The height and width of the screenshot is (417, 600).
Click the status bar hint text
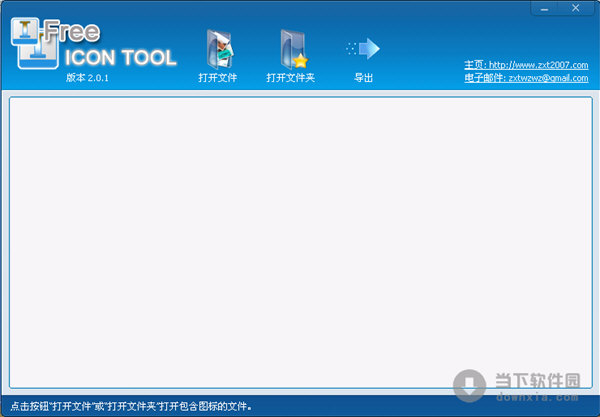click(x=131, y=406)
